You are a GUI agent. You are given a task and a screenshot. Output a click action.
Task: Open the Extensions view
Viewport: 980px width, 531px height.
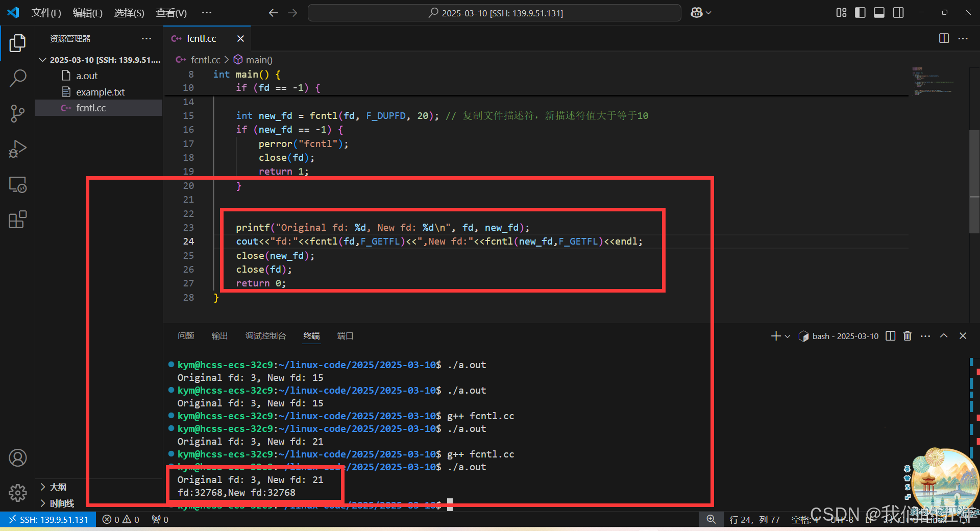point(17,220)
